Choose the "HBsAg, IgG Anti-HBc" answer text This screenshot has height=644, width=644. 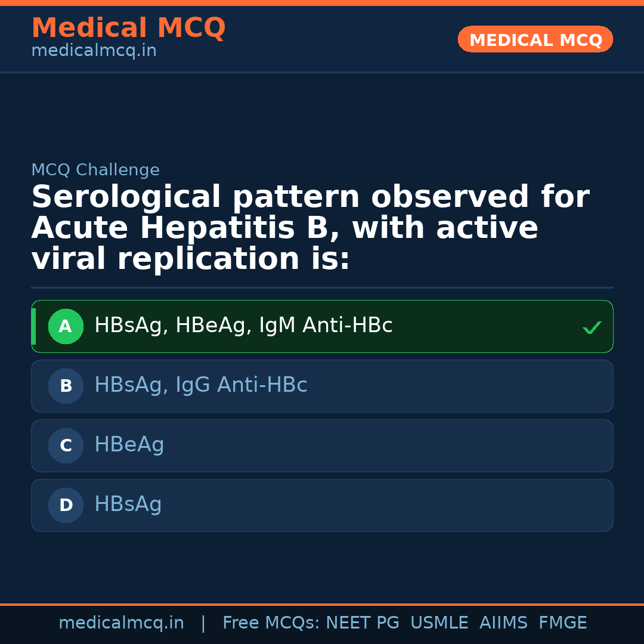coord(200,385)
